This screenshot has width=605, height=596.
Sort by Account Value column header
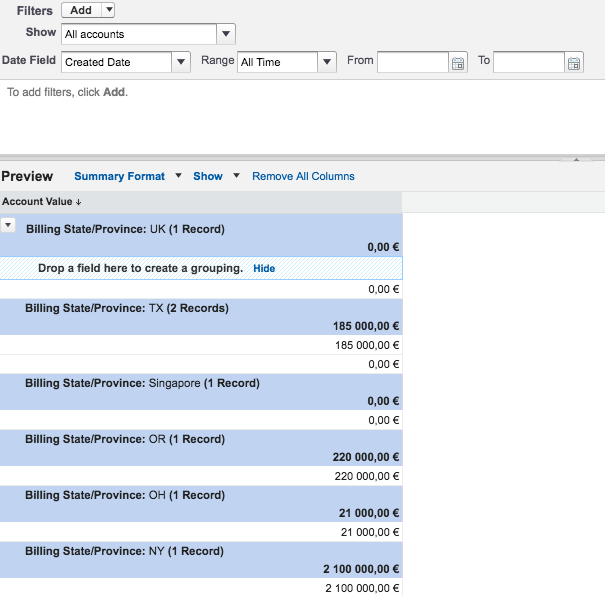[x=42, y=202]
